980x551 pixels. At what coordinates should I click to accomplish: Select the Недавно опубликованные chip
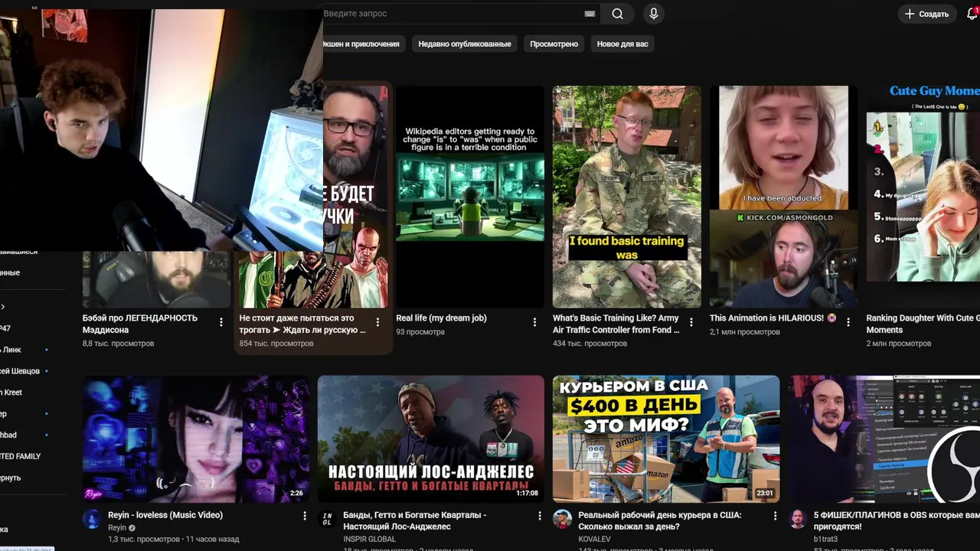pyautogui.click(x=465, y=44)
